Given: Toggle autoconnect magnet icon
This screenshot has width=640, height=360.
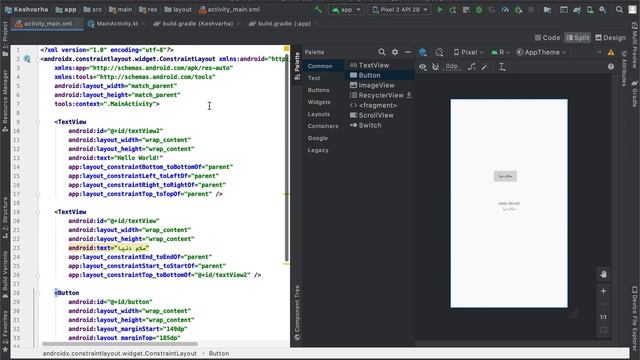Looking at the screenshot, I should pyautogui.click(x=436, y=67).
